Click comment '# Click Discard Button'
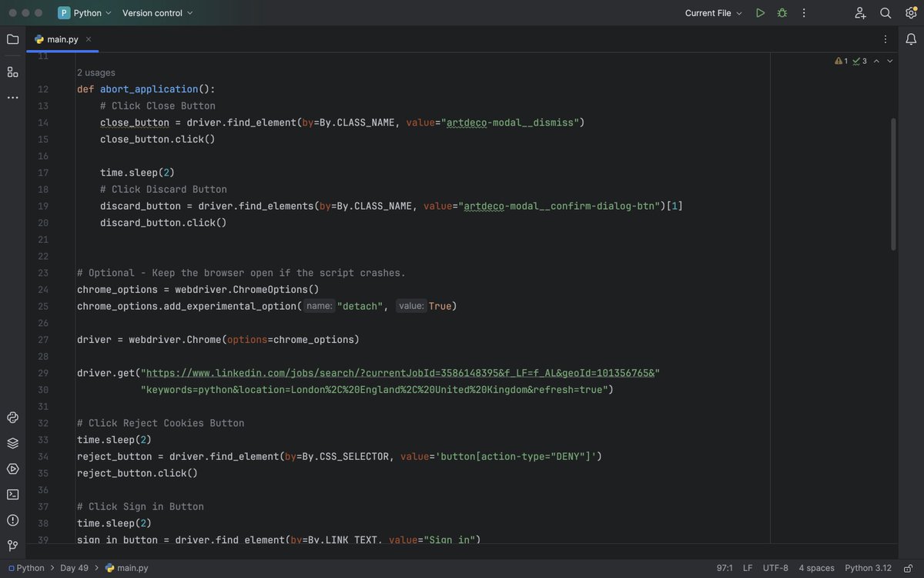Viewport: 924px width, 578px height. click(x=163, y=190)
